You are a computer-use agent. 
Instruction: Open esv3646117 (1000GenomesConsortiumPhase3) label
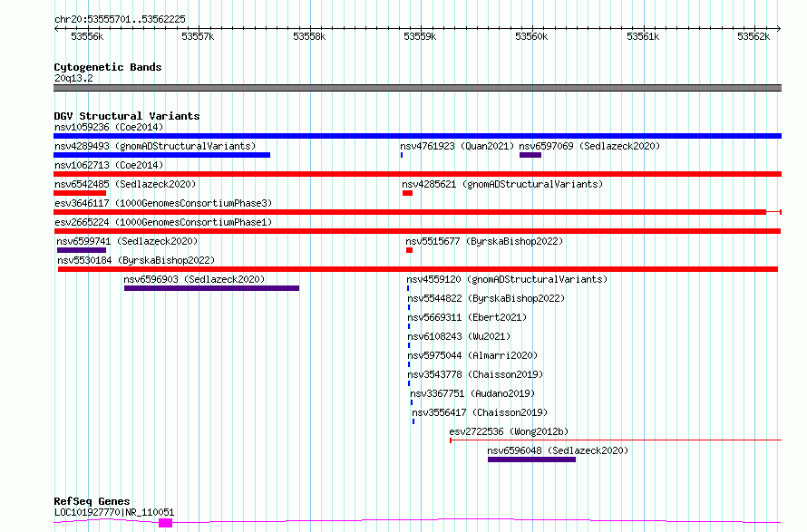163,203
